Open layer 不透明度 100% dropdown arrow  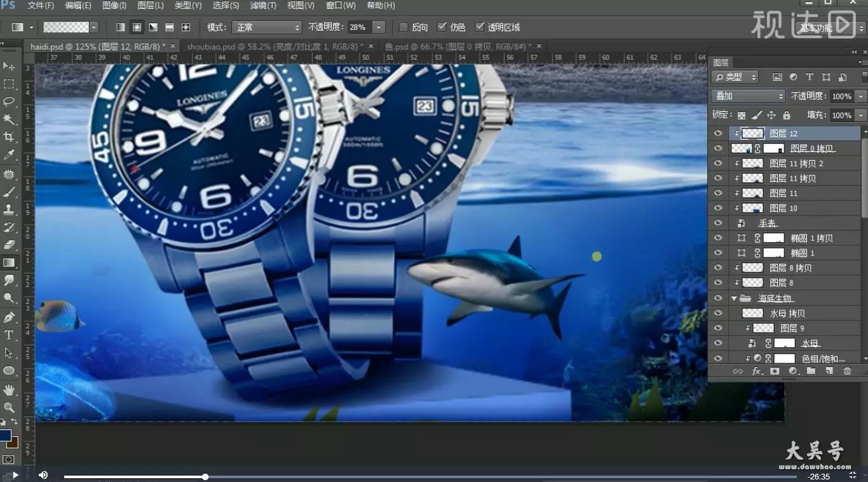tap(861, 96)
